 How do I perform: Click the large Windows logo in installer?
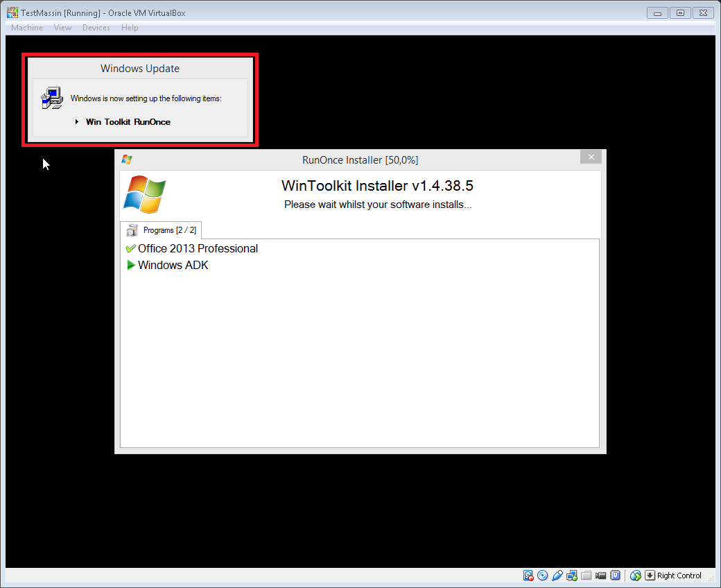tap(145, 194)
